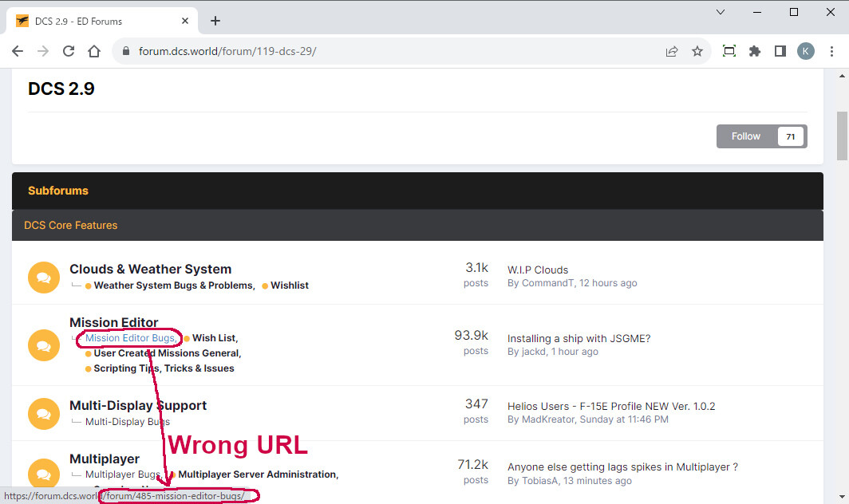Open Installing a ship with JSGME topic
This screenshot has width=849, height=504.
coord(579,338)
